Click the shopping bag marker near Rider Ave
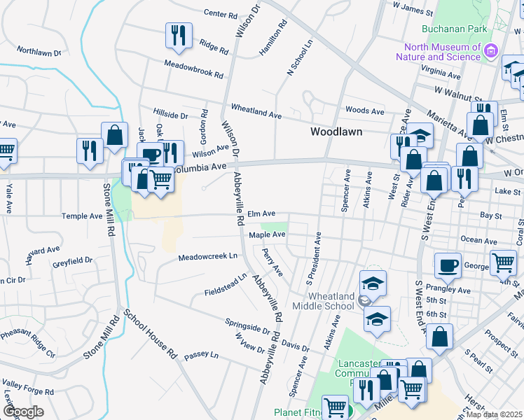Screen dimensions: 524x420 coord(413,161)
